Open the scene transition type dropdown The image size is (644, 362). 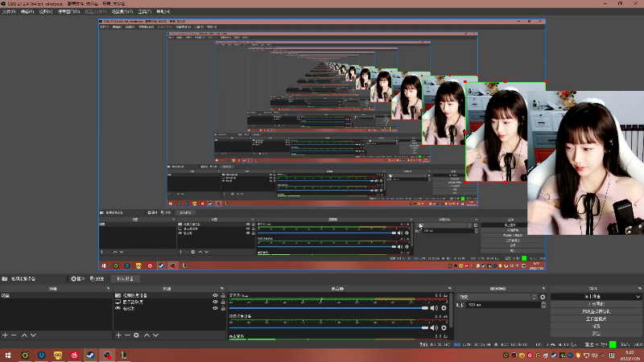click(497, 297)
